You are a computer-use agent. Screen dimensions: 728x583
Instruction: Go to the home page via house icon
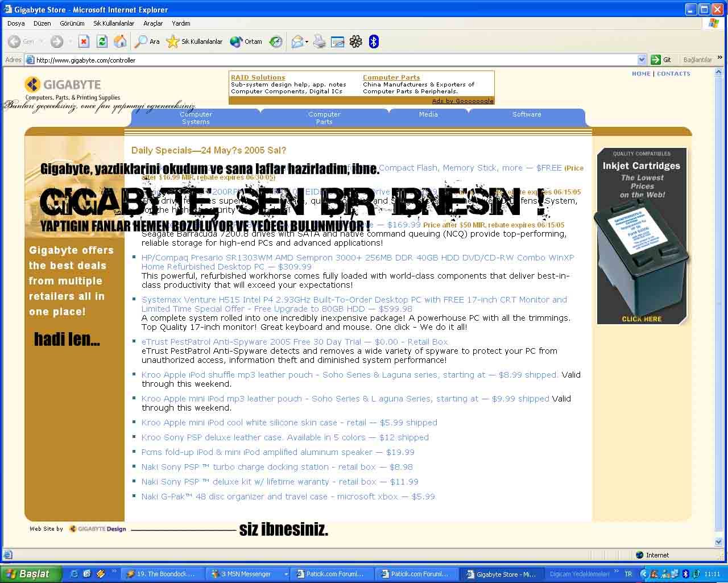(120, 42)
